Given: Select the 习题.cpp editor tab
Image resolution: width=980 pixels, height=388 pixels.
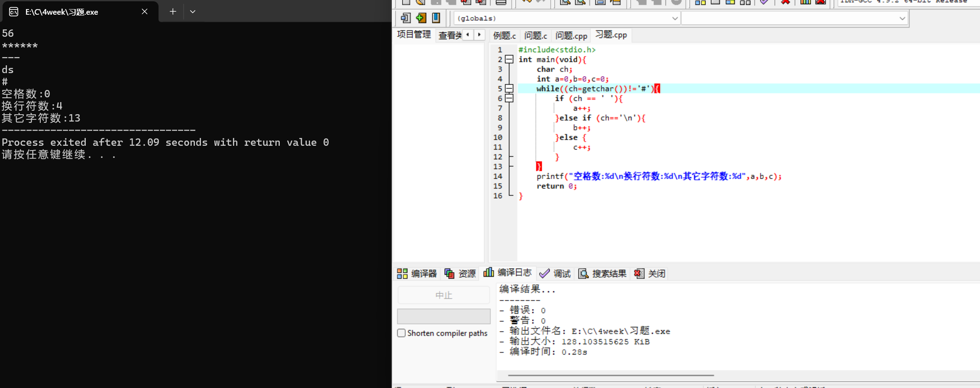Looking at the screenshot, I should (611, 35).
